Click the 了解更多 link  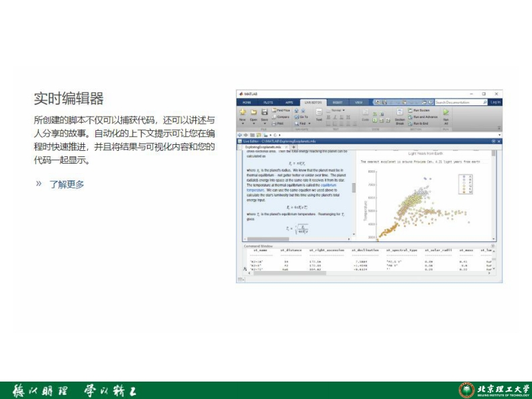click(66, 184)
